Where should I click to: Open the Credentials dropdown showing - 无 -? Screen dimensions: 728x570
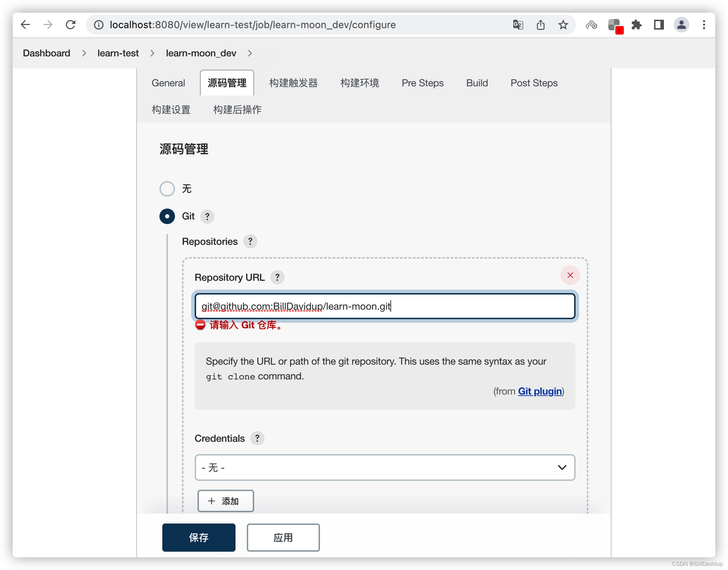(385, 467)
